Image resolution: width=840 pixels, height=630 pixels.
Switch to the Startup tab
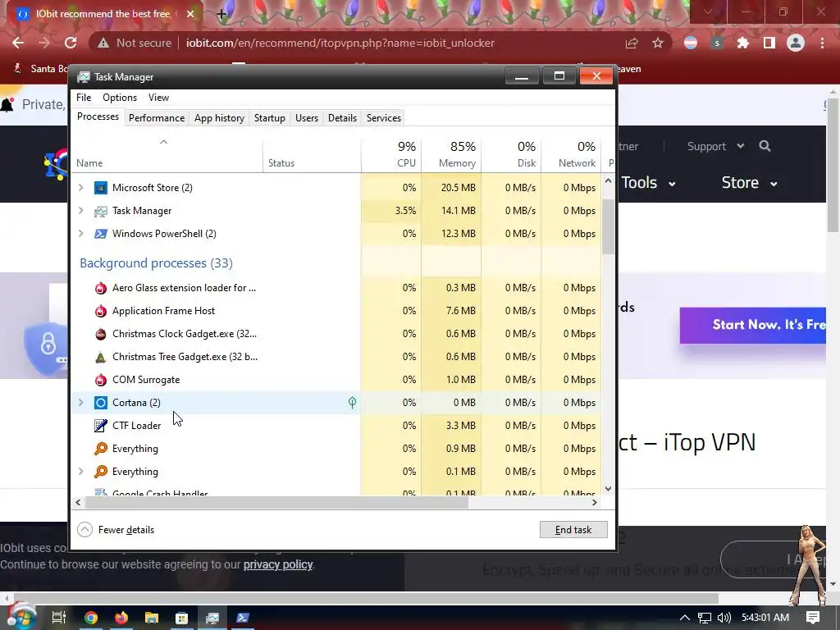click(269, 118)
